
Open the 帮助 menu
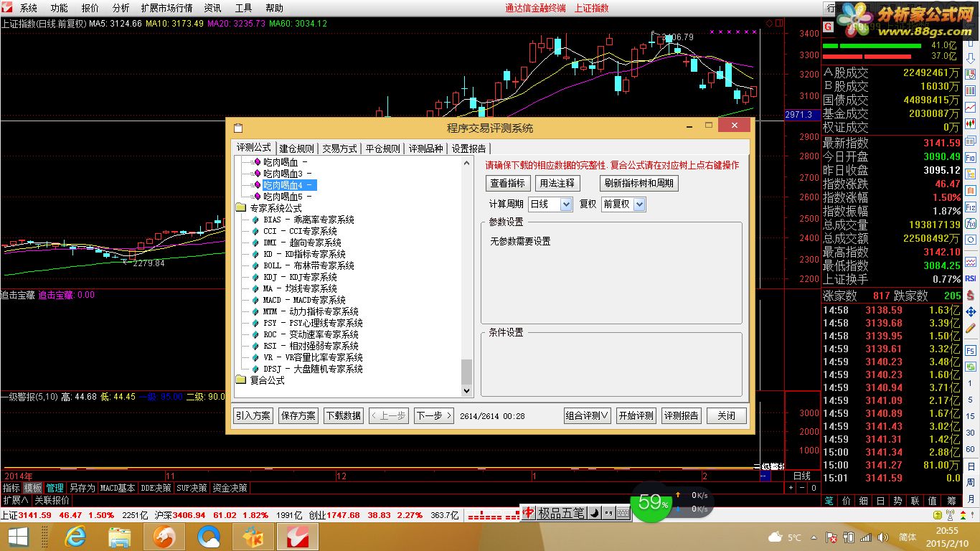pos(274,8)
